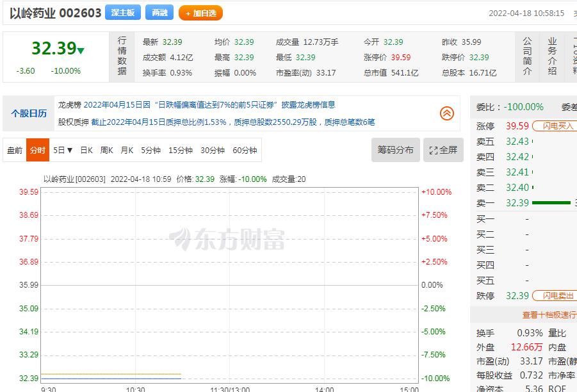Screen dimensions: 577x392
Task: Open the 5分钟 chart tab
Action: [x=150, y=150]
